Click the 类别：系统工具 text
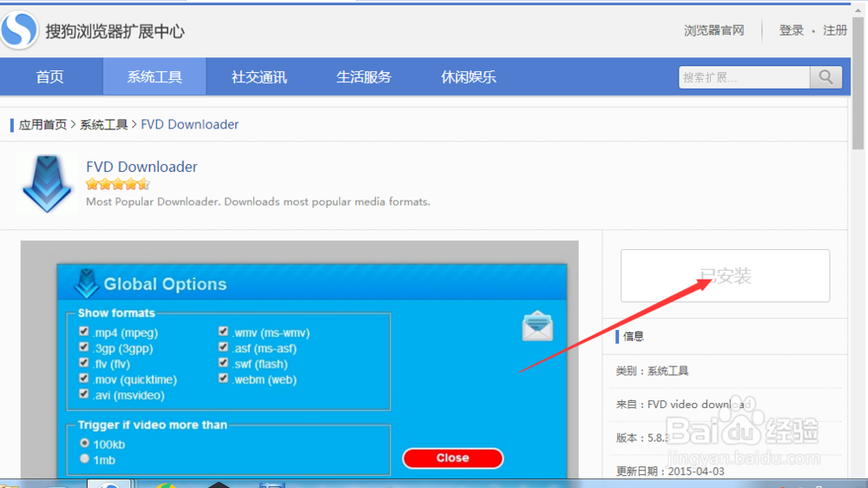This screenshot has height=488, width=868. click(652, 371)
